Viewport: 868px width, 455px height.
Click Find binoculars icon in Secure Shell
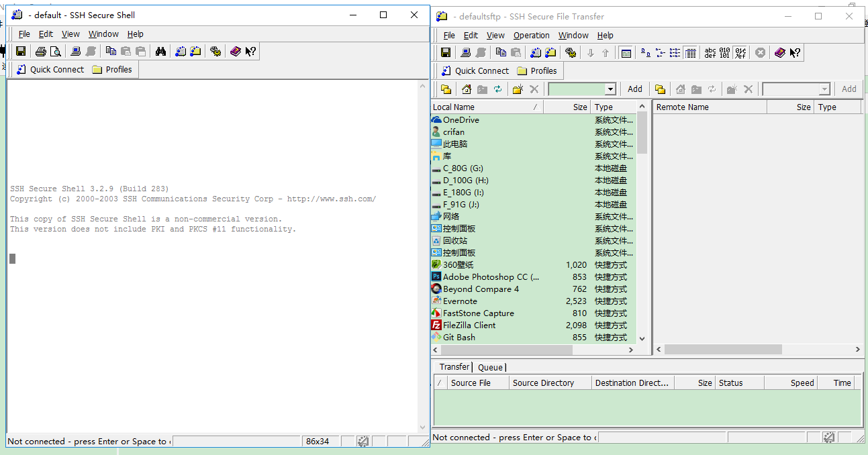click(x=160, y=51)
